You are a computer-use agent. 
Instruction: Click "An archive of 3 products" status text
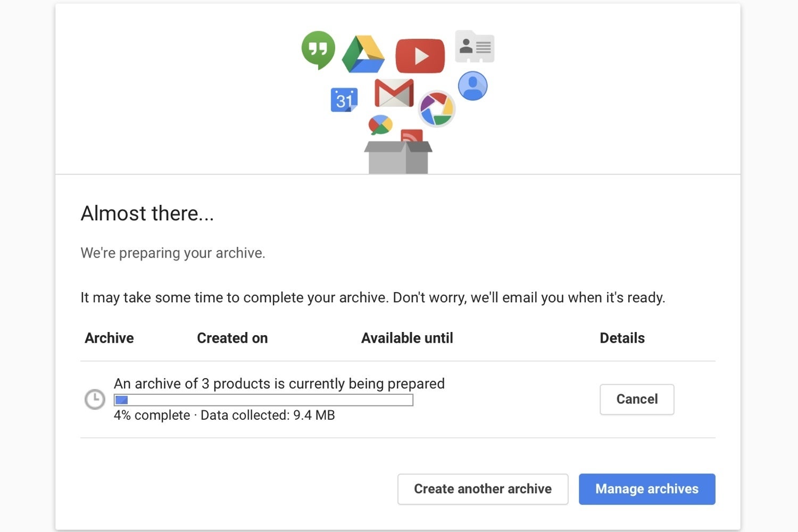pos(279,384)
